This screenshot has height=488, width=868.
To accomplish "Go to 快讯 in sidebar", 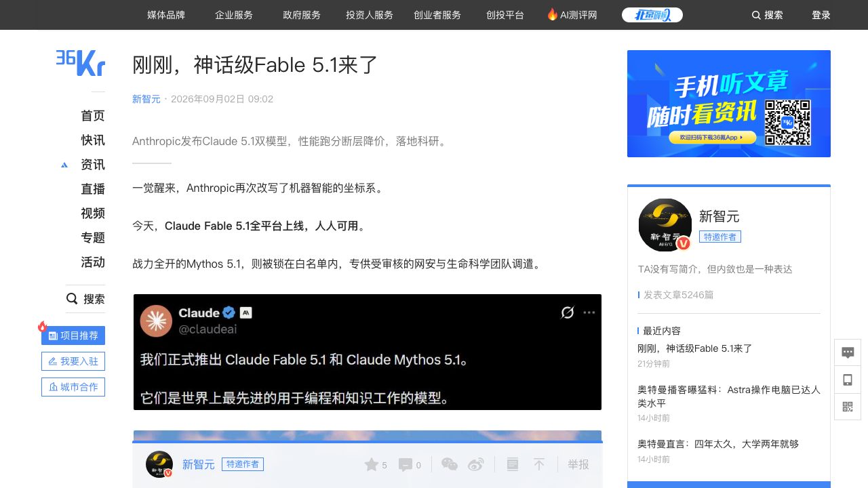I will click(93, 140).
